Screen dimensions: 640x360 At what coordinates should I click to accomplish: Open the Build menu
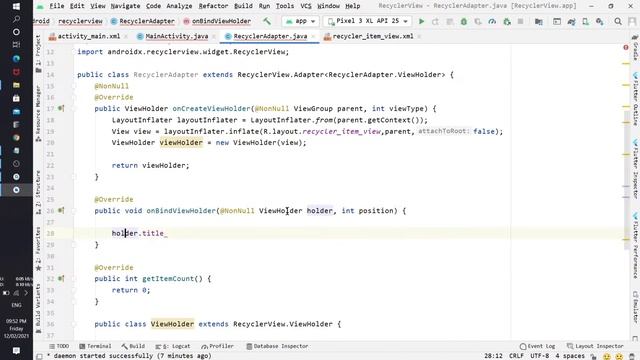point(243,6)
